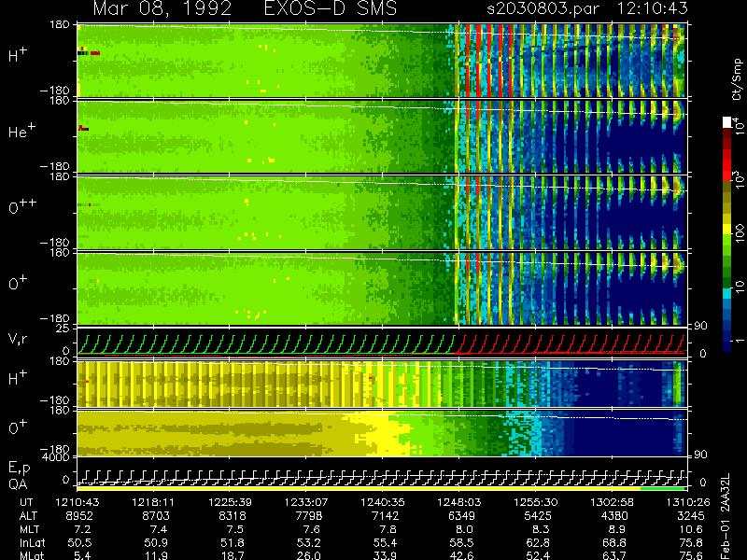The height and width of the screenshot is (560, 747).
Task: Click UT value "1248:03"
Action: tap(459, 502)
